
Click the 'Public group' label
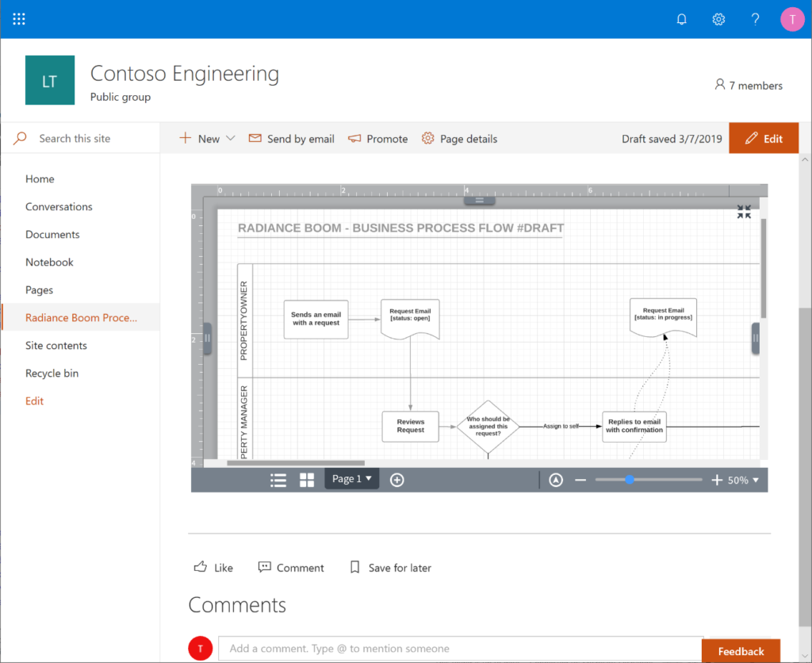pos(121,97)
